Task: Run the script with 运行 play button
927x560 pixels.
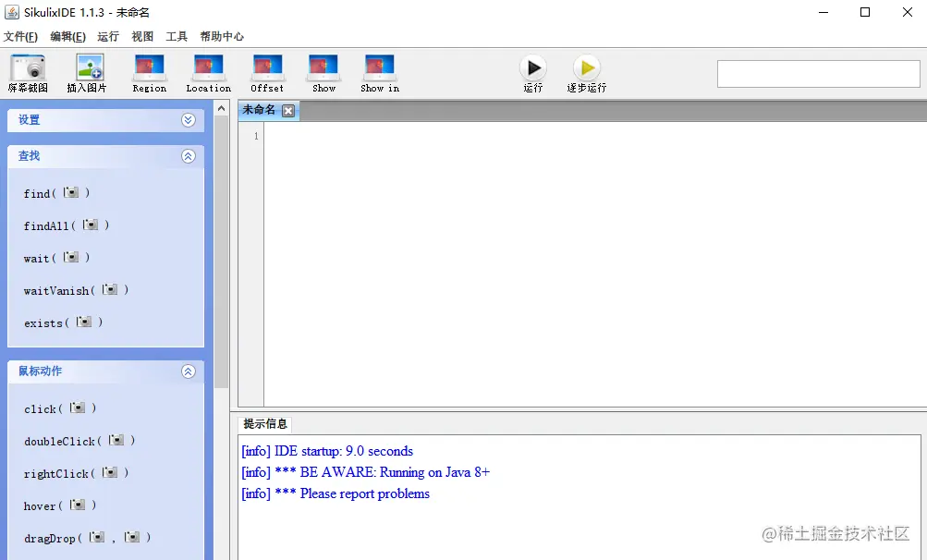Action: click(x=533, y=68)
